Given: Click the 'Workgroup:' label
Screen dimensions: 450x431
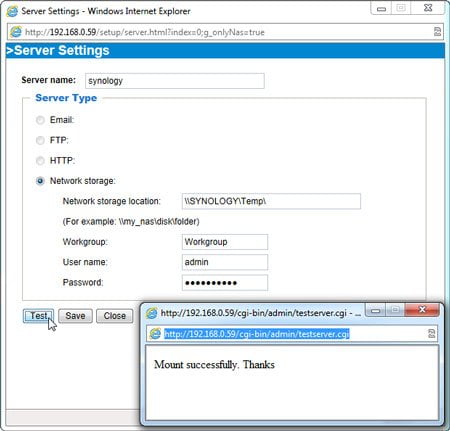Looking at the screenshot, I should coord(85,242).
